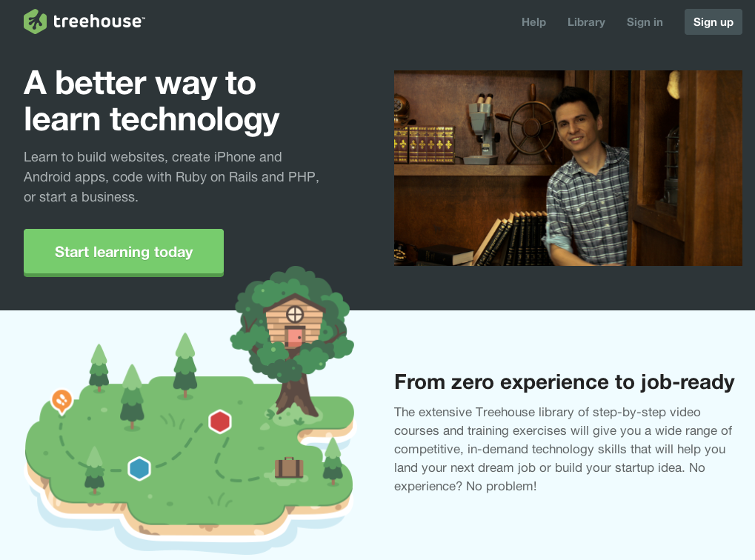The image size is (755, 560).
Task: Click the treehouse wordmark text
Action: pyautogui.click(x=99, y=21)
